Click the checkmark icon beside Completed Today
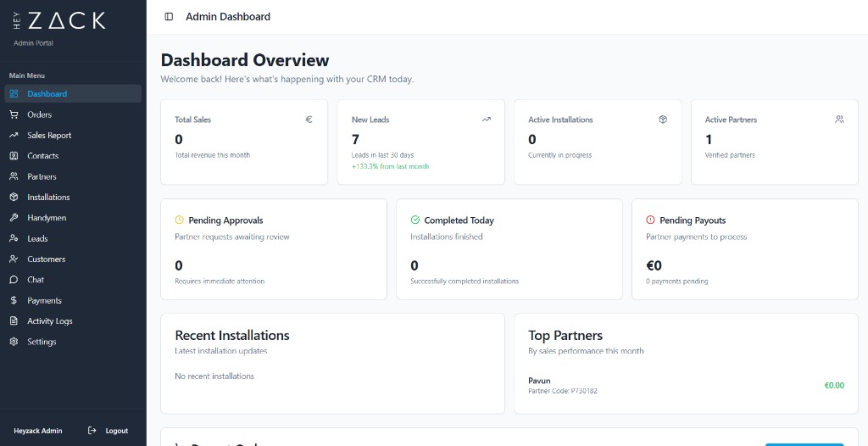This screenshot has width=868, height=446. 415,220
